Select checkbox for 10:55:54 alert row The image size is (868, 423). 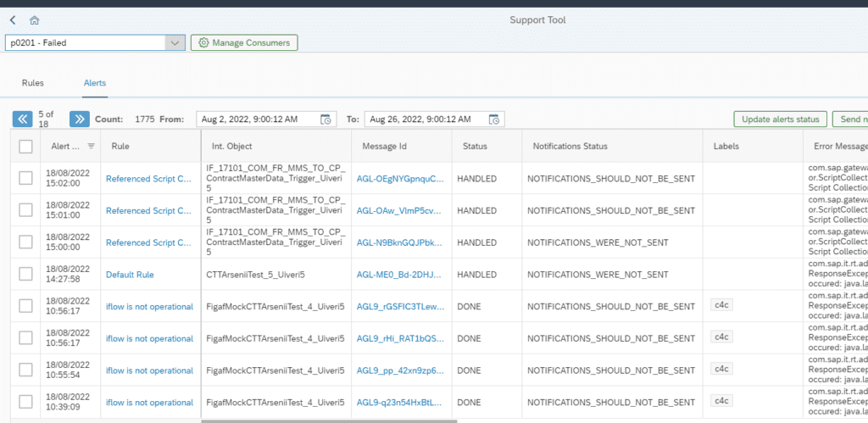pyautogui.click(x=25, y=370)
